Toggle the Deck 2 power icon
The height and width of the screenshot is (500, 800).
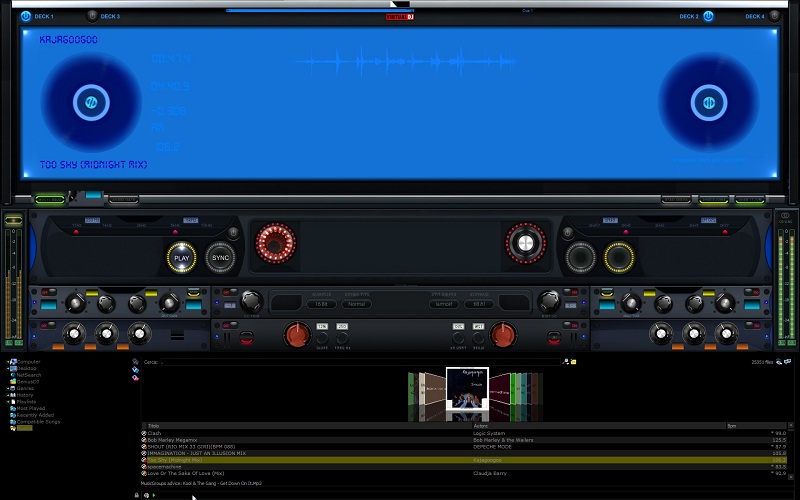click(708, 16)
